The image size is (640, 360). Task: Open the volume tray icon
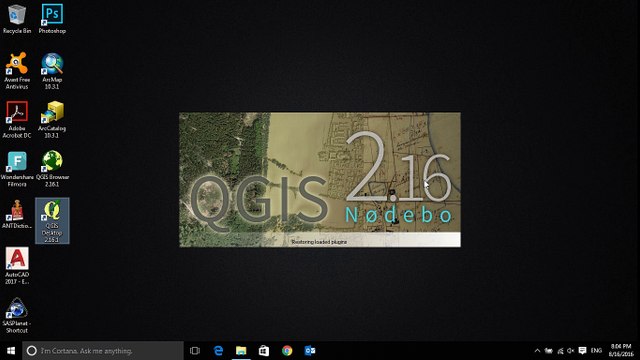point(571,351)
